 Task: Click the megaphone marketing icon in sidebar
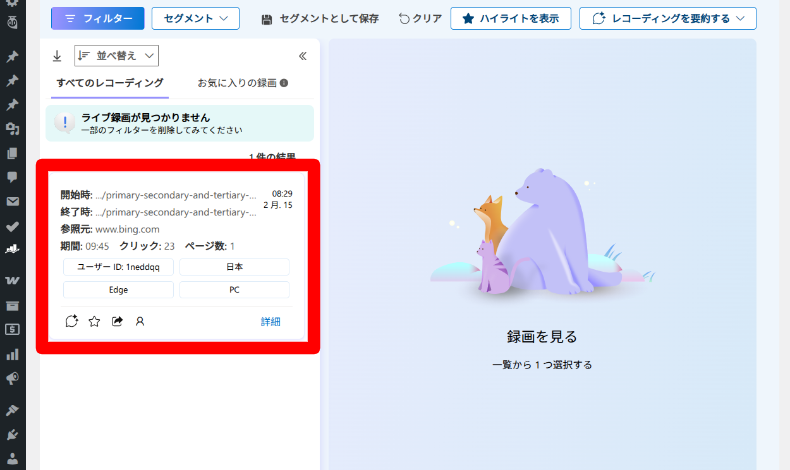tap(12, 378)
